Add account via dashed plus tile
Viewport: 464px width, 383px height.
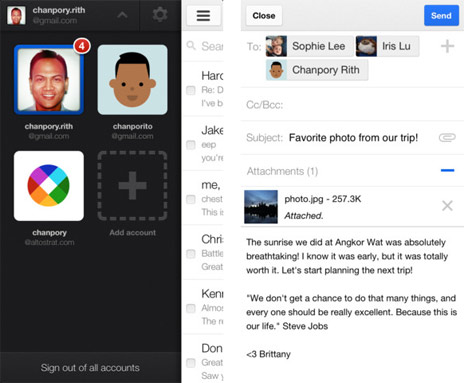(132, 186)
